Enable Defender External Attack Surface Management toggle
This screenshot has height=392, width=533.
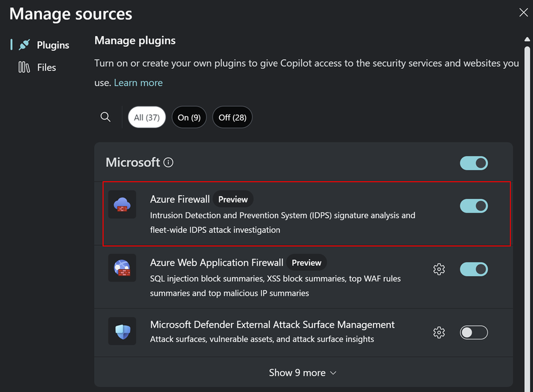click(x=473, y=333)
